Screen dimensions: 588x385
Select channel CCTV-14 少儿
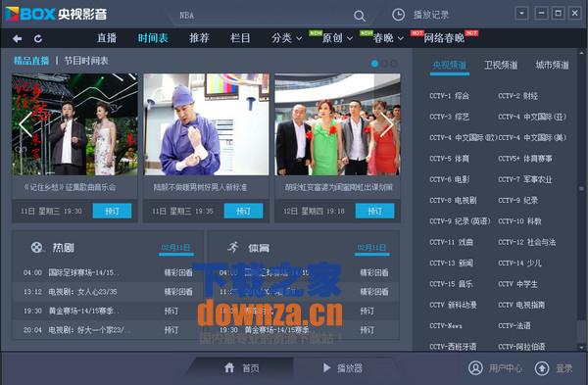point(519,264)
